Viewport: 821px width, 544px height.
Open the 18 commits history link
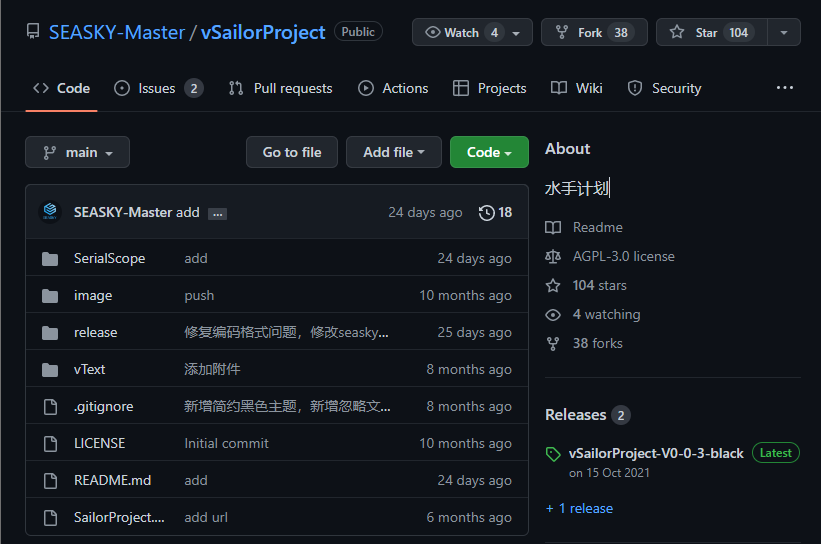tap(495, 213)
